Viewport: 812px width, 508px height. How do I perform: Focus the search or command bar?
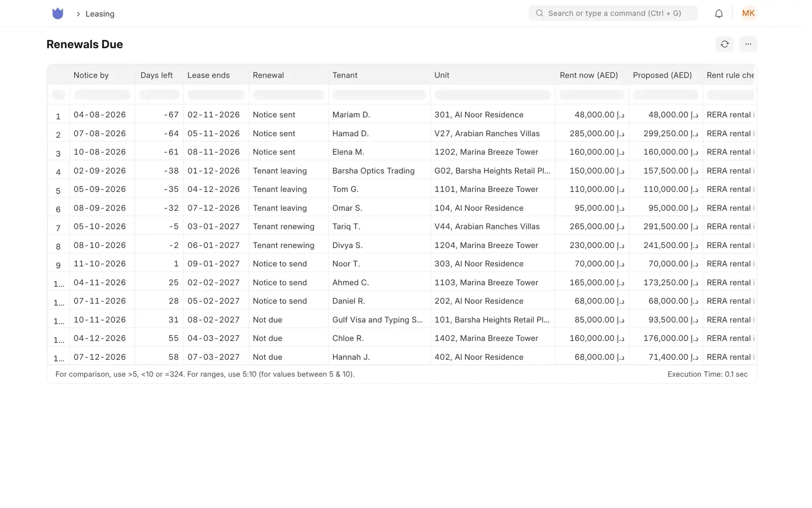(x=613, y=13)
